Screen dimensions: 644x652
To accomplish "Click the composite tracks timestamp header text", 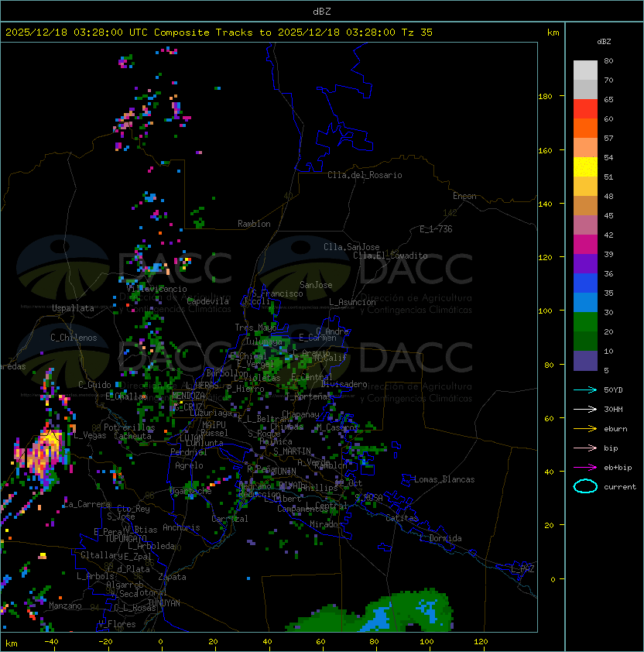I will click(x=219, y=33).
